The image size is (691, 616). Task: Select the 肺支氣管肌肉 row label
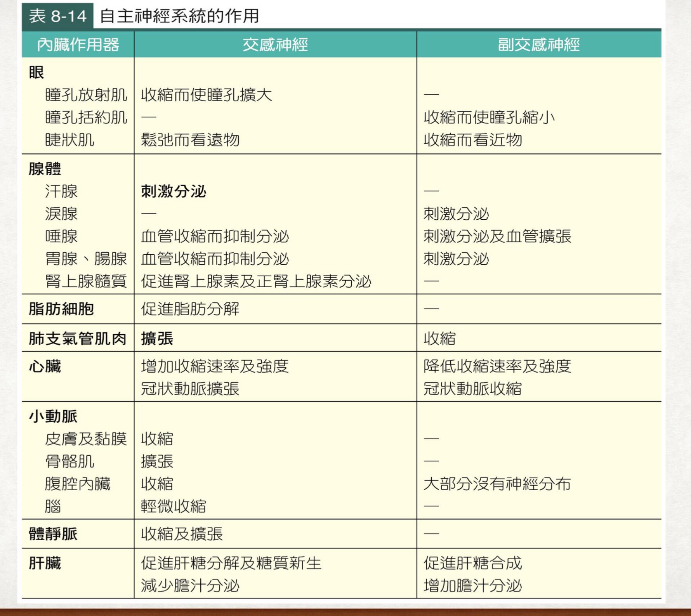(78, 338)
